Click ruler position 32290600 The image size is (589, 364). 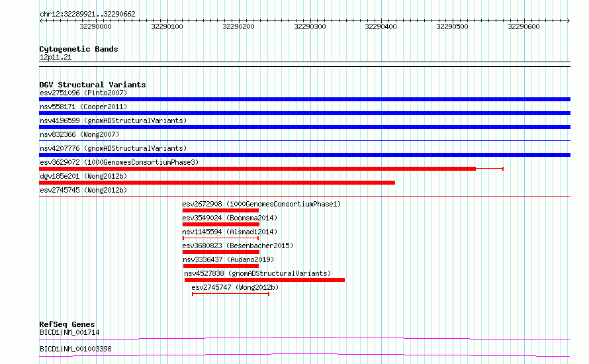pyautogui.click(x=523, y=26)
